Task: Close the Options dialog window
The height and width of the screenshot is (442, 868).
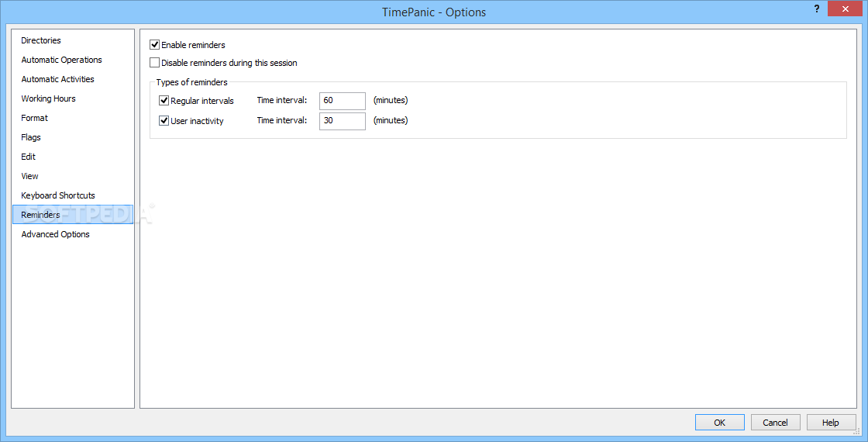Action: click(x=846, y=9)
